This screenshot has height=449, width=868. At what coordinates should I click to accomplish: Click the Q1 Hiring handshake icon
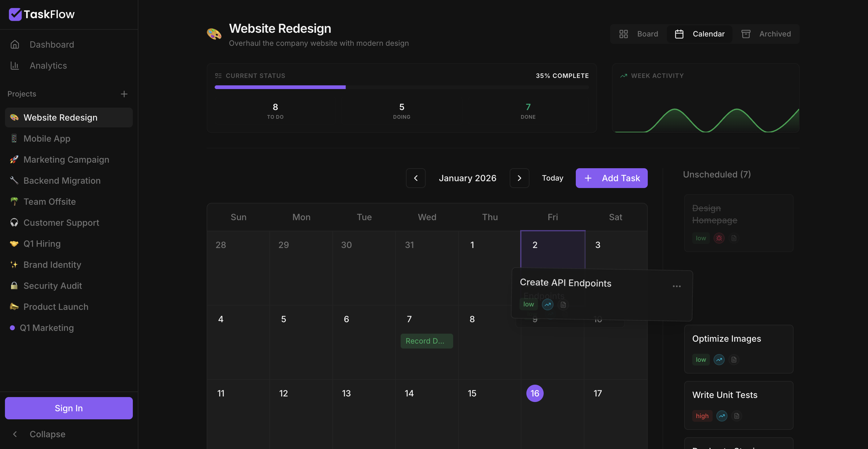click(x=14, y=244)
